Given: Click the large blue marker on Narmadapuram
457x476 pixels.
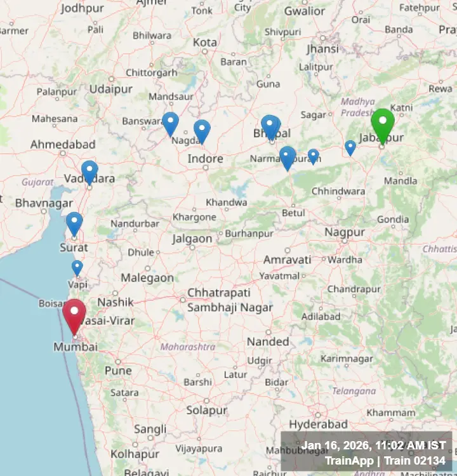Looking at the screenshot, I should (x=288, y=158).
